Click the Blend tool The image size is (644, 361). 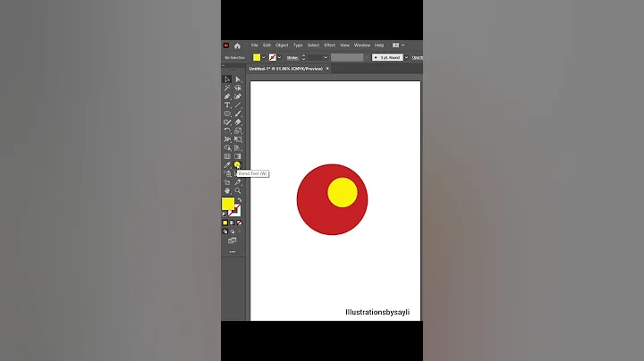click(x=237, y=165)
